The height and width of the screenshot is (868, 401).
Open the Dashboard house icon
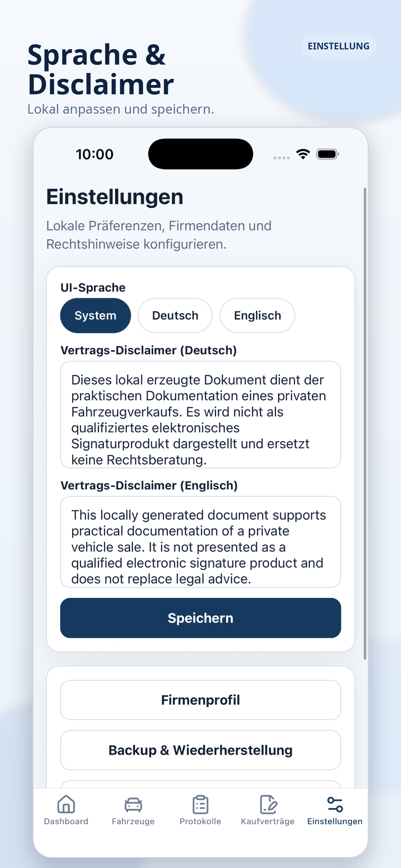coord(66,804)
